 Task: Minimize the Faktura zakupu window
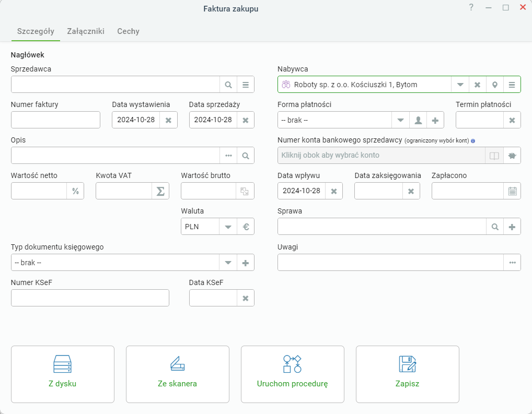pos(489,7)
